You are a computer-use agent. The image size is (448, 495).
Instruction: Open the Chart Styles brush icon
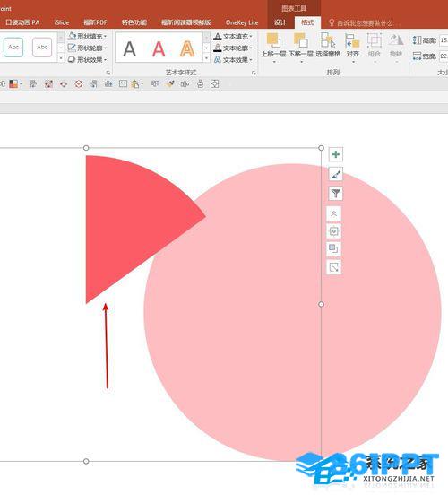click(x=335, y=174)
